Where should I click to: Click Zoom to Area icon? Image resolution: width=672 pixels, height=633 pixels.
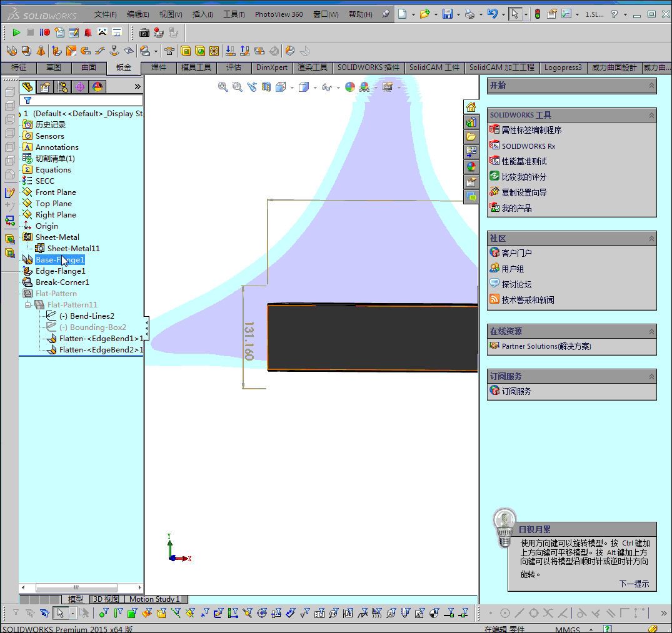coord(237,87)
